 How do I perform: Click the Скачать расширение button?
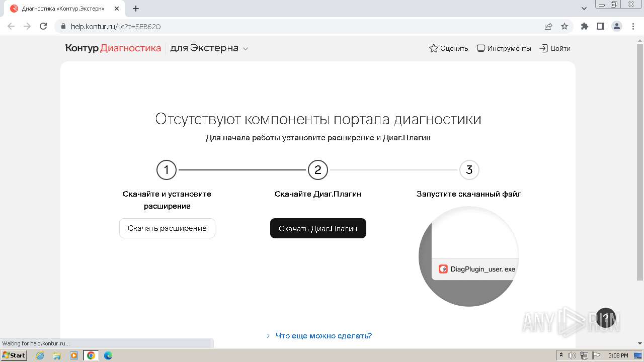coord(167,228)
